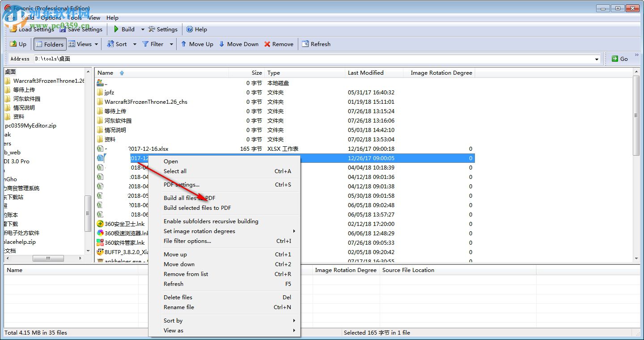Open the Build dropdown arrow

143,30
